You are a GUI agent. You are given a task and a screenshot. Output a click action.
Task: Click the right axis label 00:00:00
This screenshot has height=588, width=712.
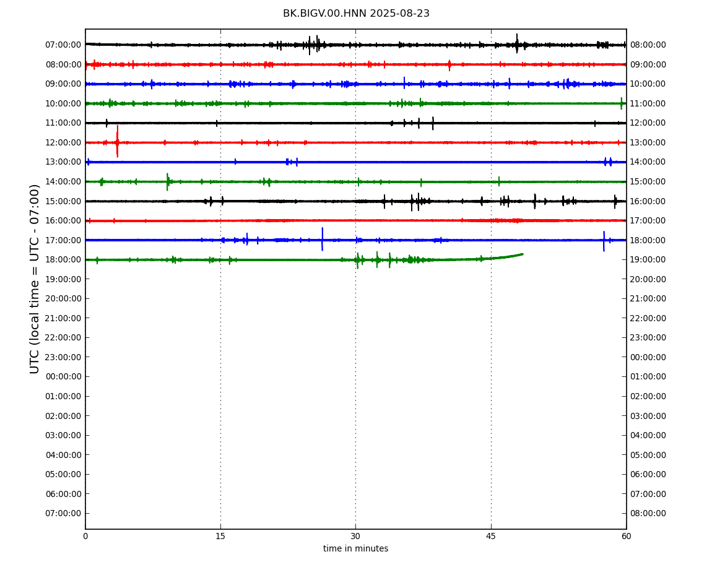[x=648, y=357]
